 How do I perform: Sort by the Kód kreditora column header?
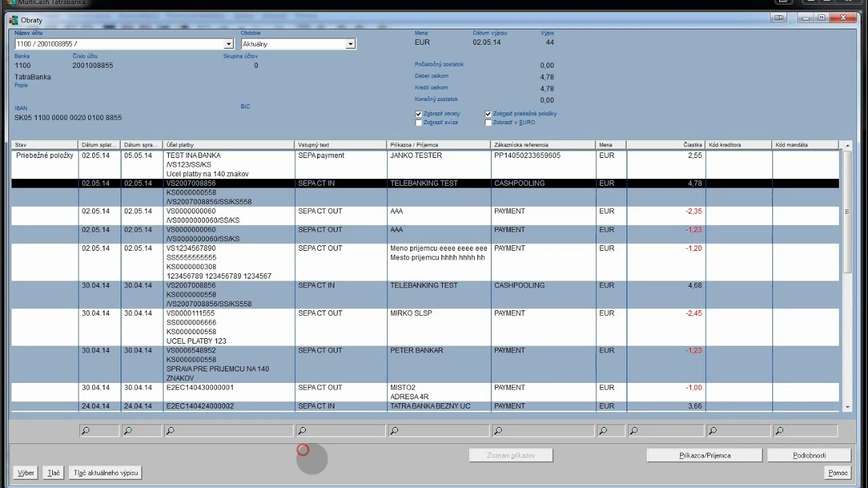(739, 145)
